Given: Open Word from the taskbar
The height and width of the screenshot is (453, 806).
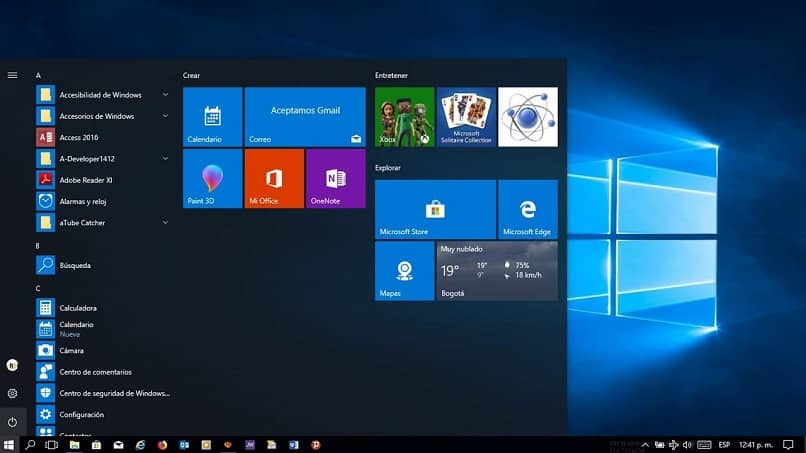Looking at the screenshot, I should click(x=294, y=445).
